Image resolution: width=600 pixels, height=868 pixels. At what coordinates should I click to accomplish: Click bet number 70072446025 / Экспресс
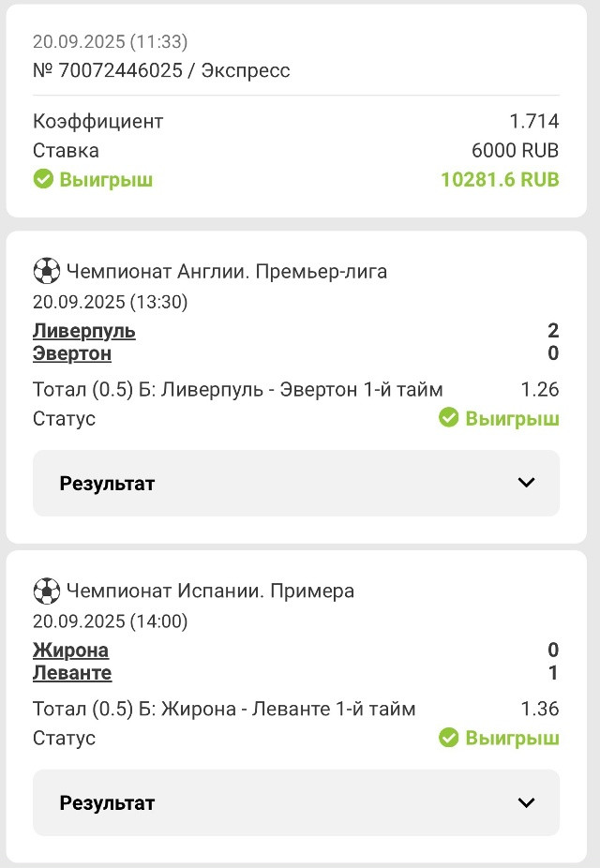161,70
